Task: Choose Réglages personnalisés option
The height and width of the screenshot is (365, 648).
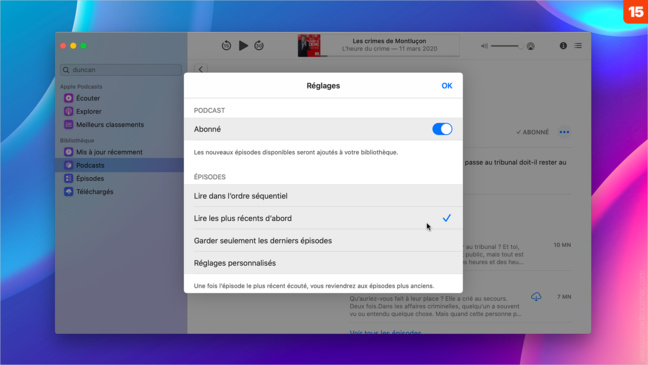Action: (x=323, y=263)
